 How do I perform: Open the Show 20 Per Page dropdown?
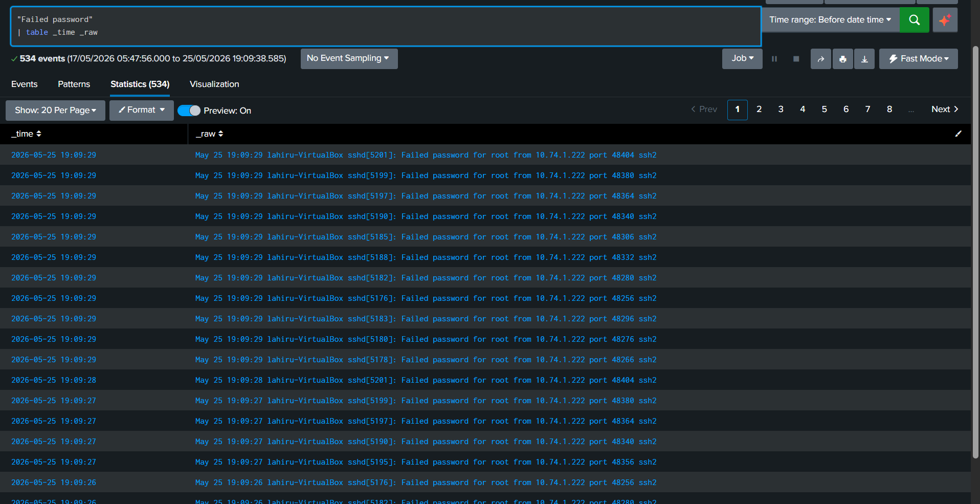click(55, 111)
